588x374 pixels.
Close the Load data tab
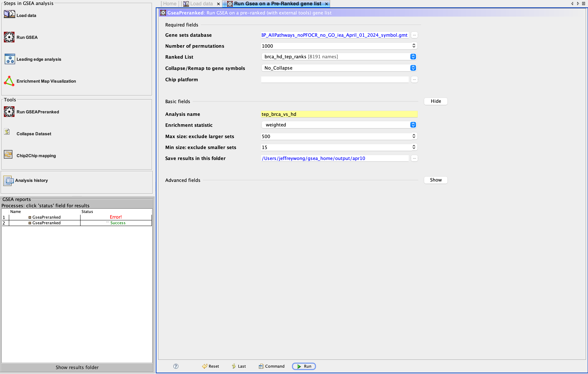click(x=218, y=4)
